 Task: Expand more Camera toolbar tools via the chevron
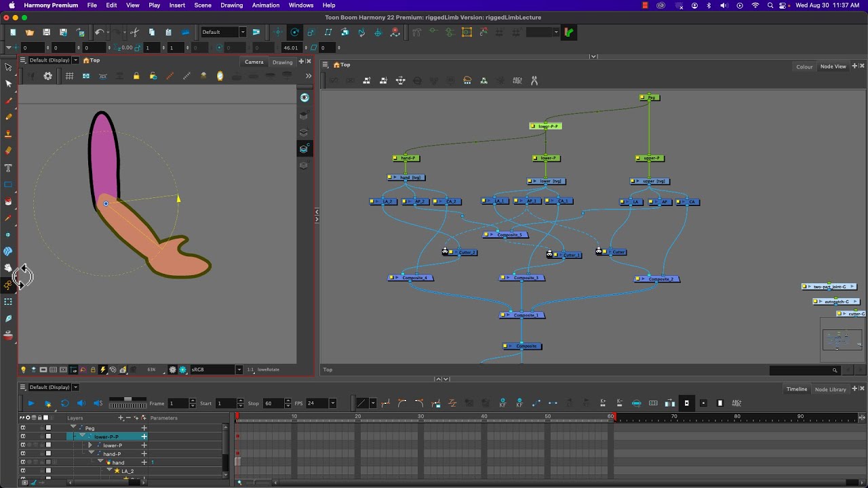[309, 76]
